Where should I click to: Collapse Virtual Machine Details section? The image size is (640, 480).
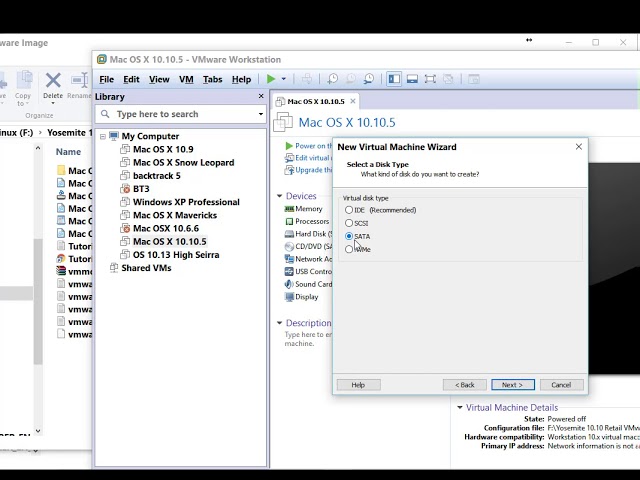[x=460, y=407]
